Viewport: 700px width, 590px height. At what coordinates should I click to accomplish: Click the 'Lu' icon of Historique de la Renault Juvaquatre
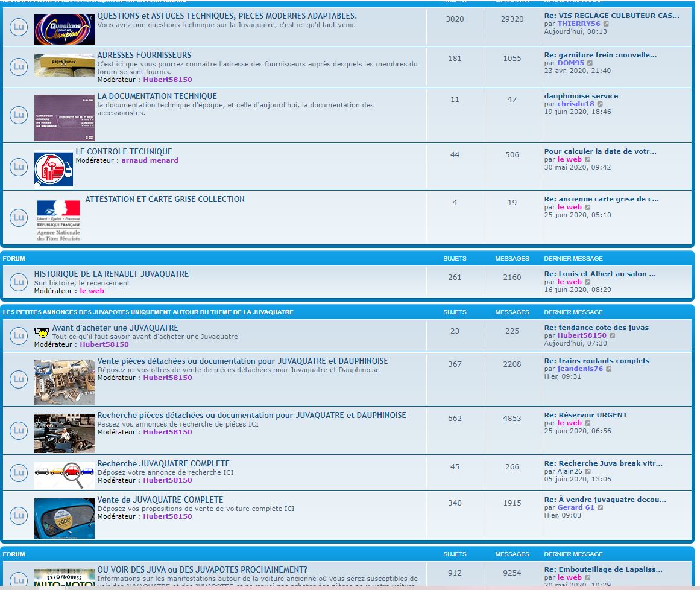(x=19, y=282)
